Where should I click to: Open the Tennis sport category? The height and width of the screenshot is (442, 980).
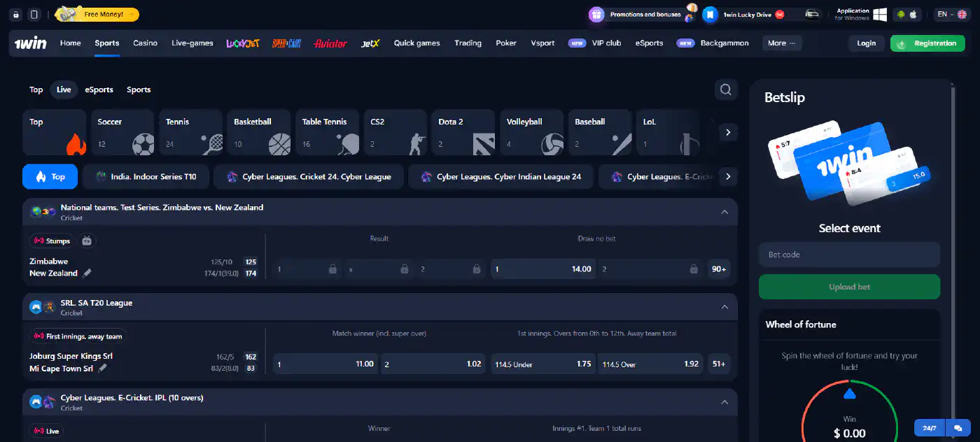[190, 131]
